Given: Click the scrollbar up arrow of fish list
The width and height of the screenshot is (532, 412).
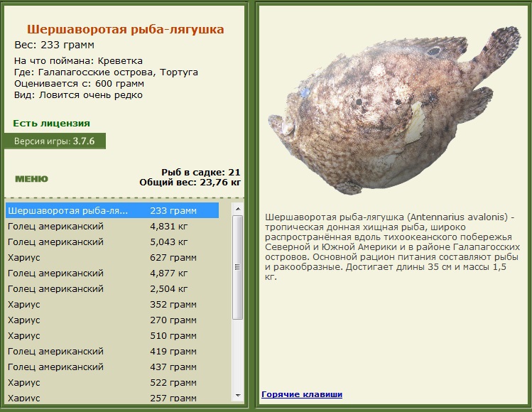Looking at the screenshot, I should (x=238, y=209).
